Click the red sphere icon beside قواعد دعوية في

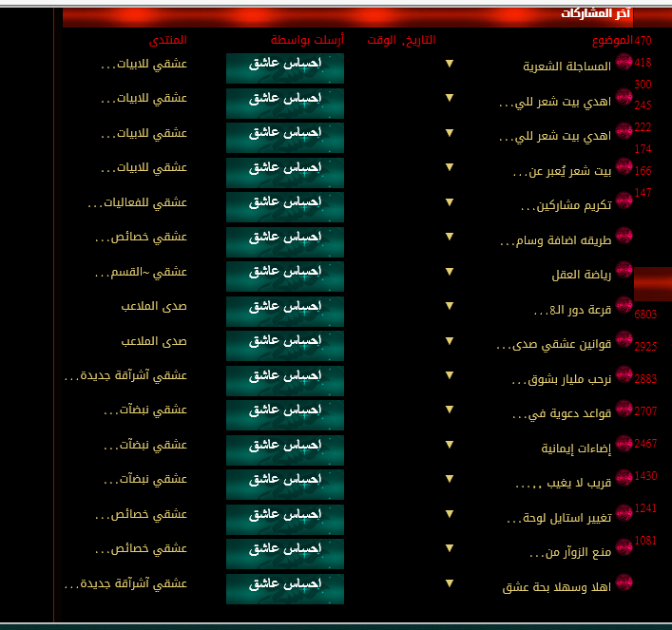[624, 409]
